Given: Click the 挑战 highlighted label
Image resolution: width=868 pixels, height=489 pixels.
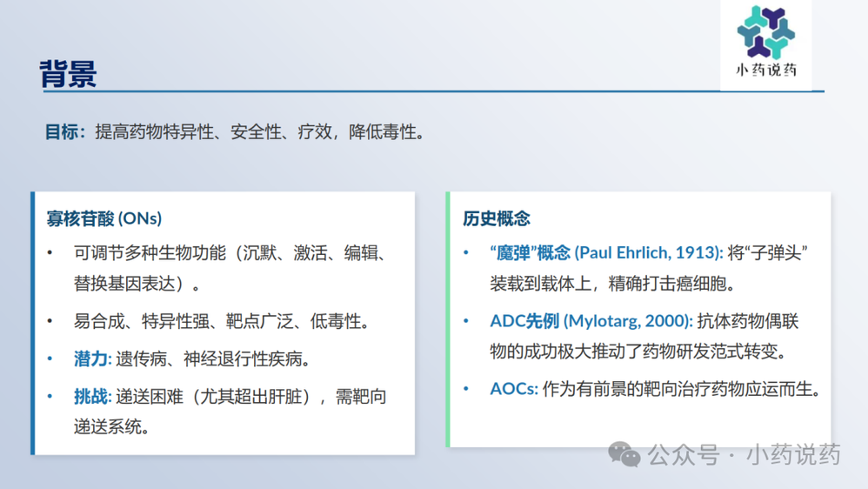Looking at the screenshot, I should pos(92,397).
